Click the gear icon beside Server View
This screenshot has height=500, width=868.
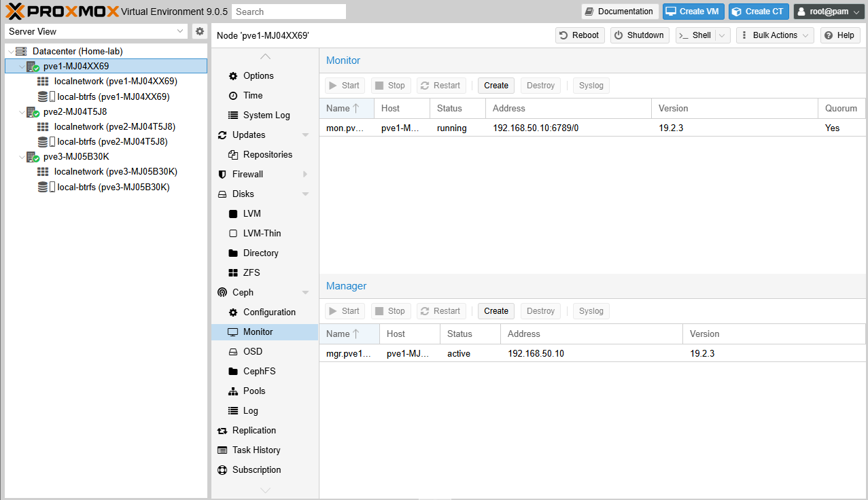coord(199,31)
